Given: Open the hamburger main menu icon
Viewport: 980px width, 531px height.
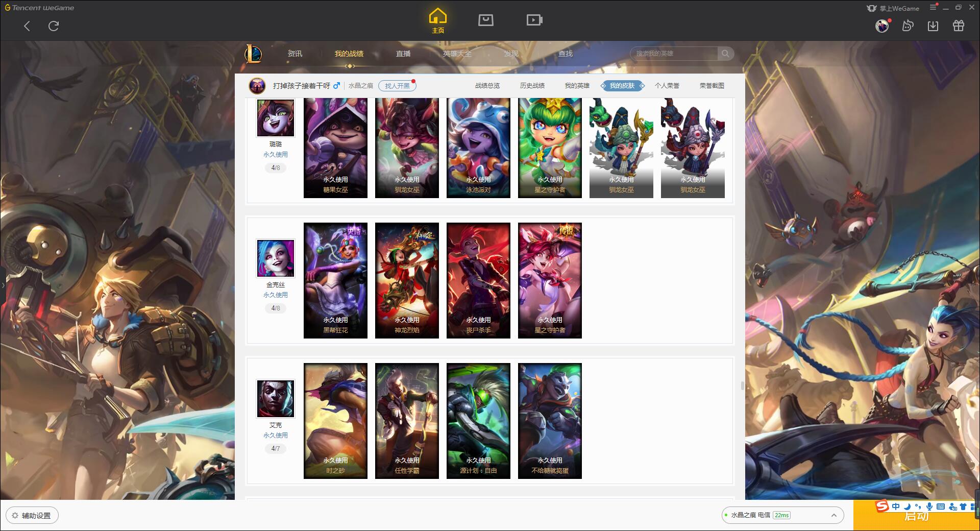Looking at the screenshot, I should 933,8.
